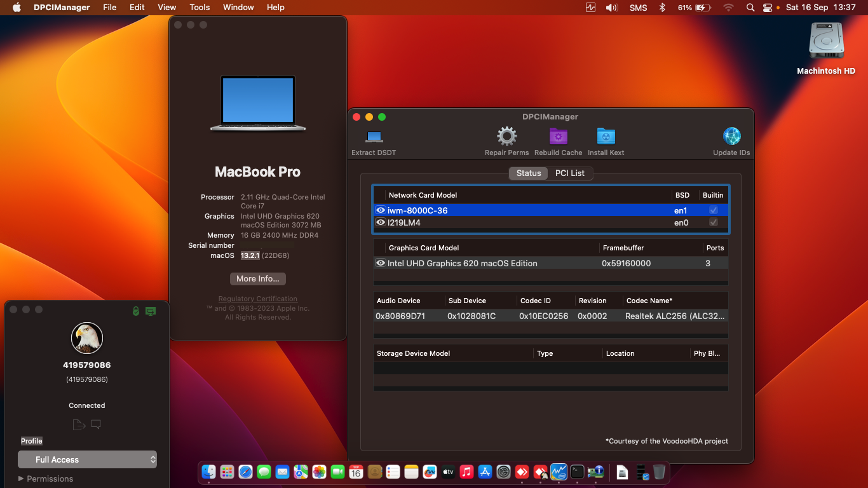Open Terminal from the Dock
This screenshot has height=488, width=868.
(x=577, y=471)
